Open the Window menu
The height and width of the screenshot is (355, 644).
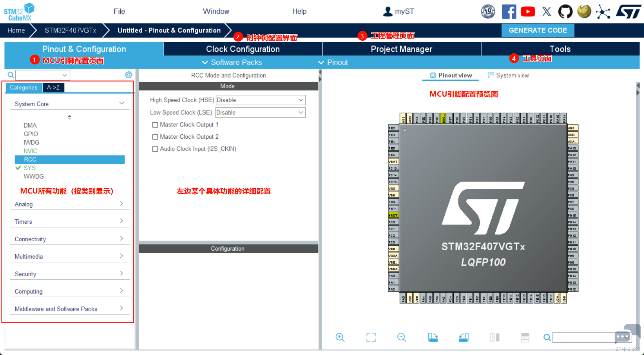tap(216, 12)
